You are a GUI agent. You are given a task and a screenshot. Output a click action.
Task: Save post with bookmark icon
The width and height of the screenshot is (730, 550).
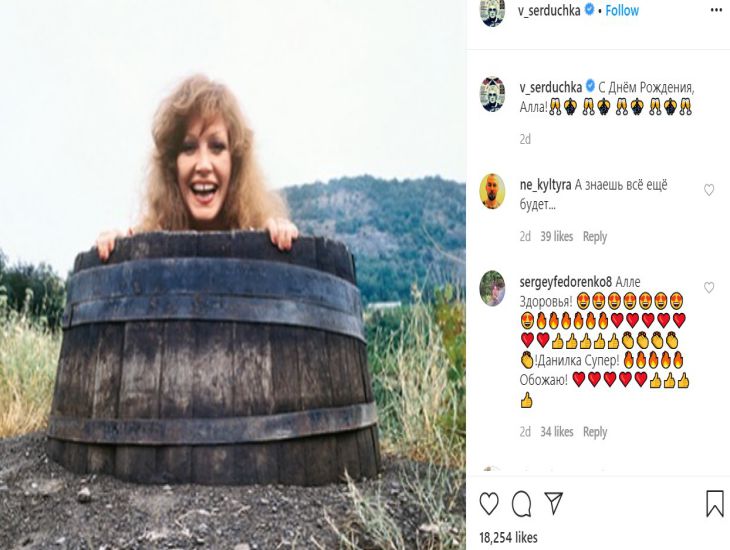[714, 503]
